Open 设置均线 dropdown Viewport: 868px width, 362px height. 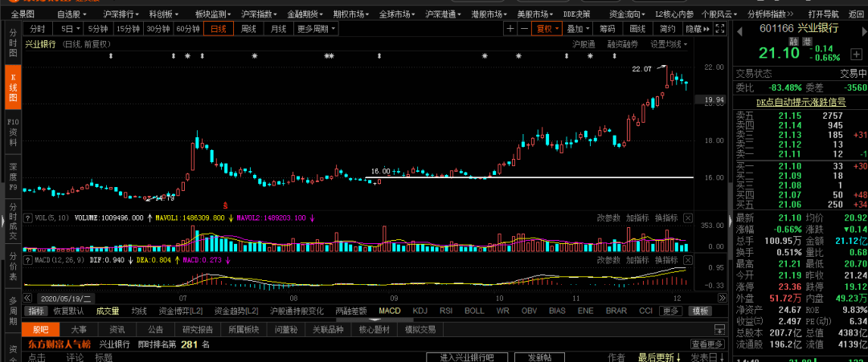coord(669,44)
